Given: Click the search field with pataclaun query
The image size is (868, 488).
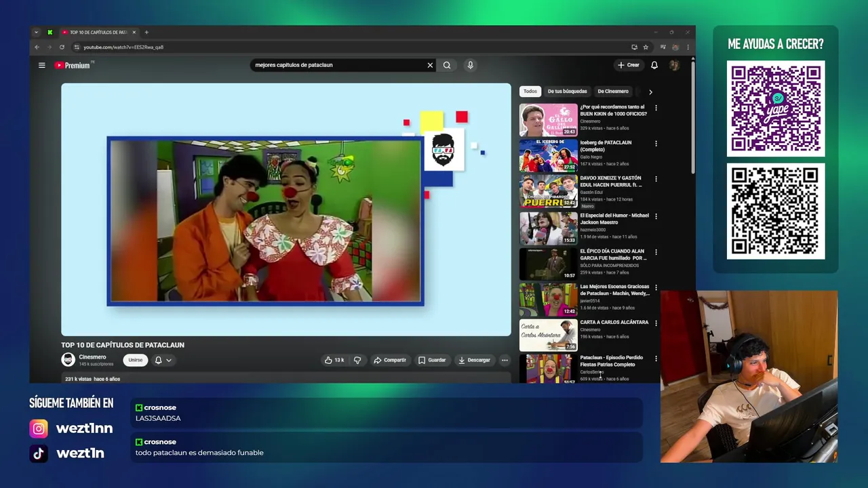Looking at the screenshot, I should 338,65.
